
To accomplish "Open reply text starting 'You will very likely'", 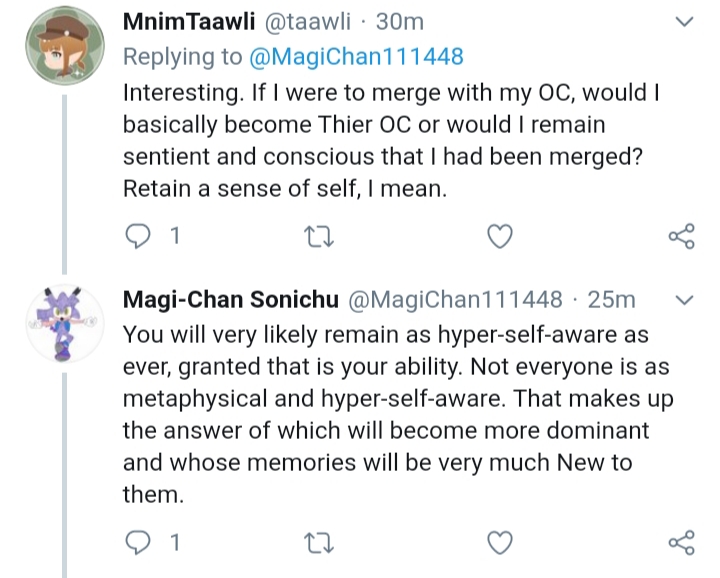I will coord(398,414).
